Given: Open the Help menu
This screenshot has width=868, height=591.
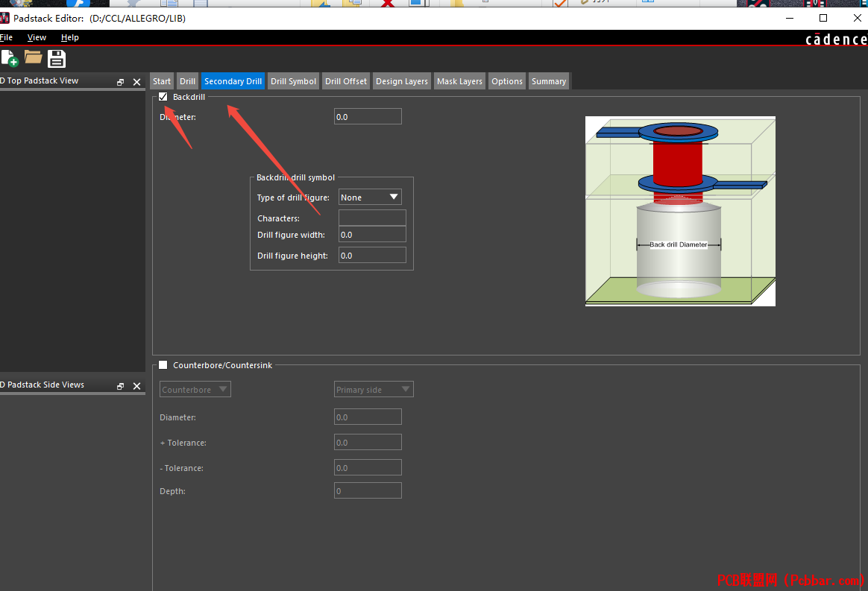Looking at the screenshot, I should click(70, 37).
